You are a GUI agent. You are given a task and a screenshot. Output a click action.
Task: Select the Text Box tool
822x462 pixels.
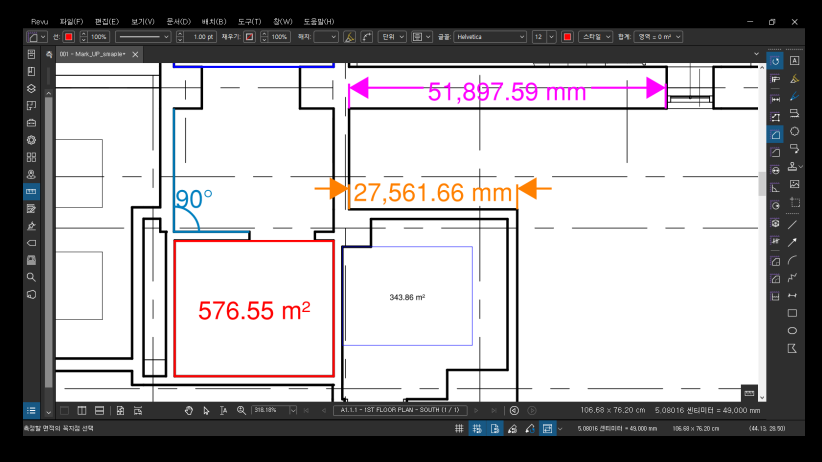pyautogui.click(x=794, y=61)
